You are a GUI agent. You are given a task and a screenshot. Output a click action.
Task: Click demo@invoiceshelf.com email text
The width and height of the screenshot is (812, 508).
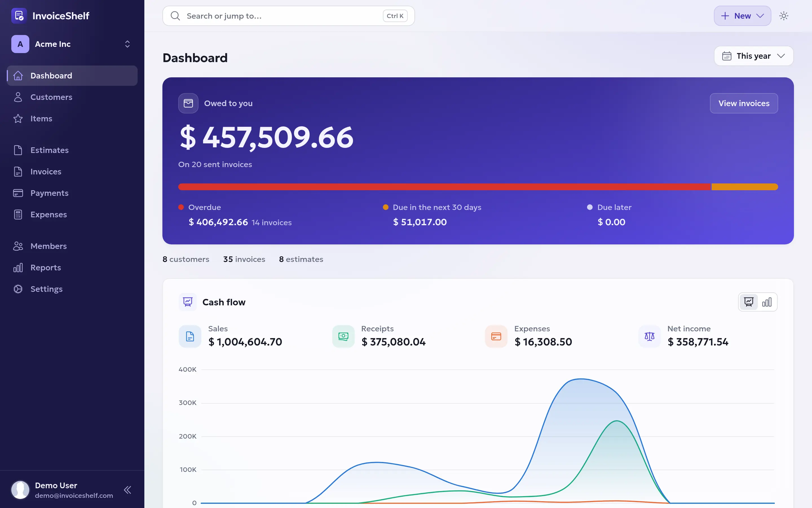coord(74,496)
